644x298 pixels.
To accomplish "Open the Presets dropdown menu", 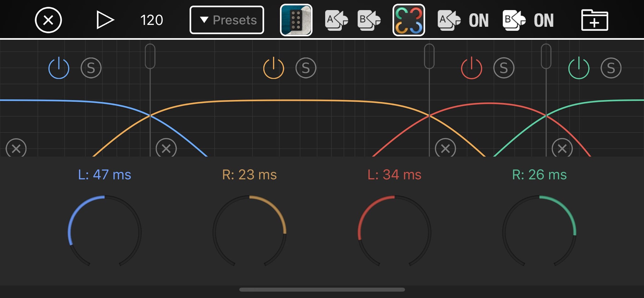I will click(227, 20).
